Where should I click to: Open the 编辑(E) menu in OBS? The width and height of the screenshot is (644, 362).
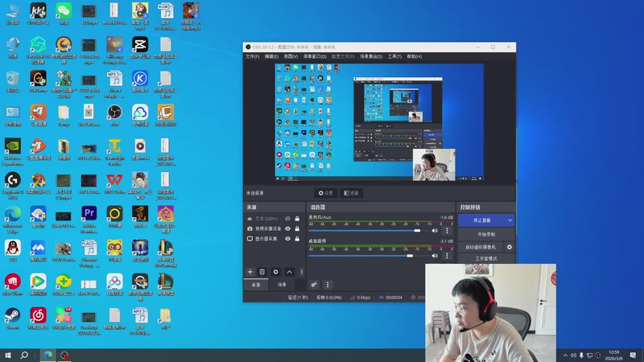(271, 56)
